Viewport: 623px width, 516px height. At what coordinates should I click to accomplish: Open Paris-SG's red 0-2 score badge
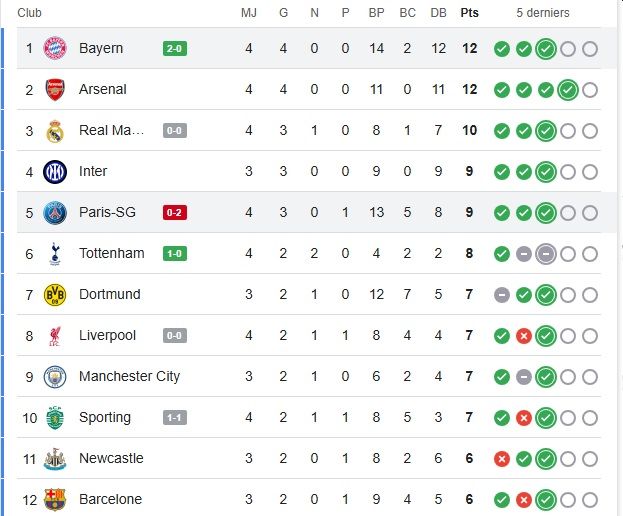point(175,212)
